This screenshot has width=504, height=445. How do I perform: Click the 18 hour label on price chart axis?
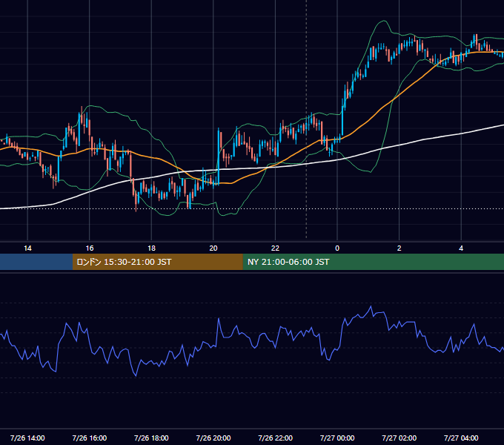[151, 248]
